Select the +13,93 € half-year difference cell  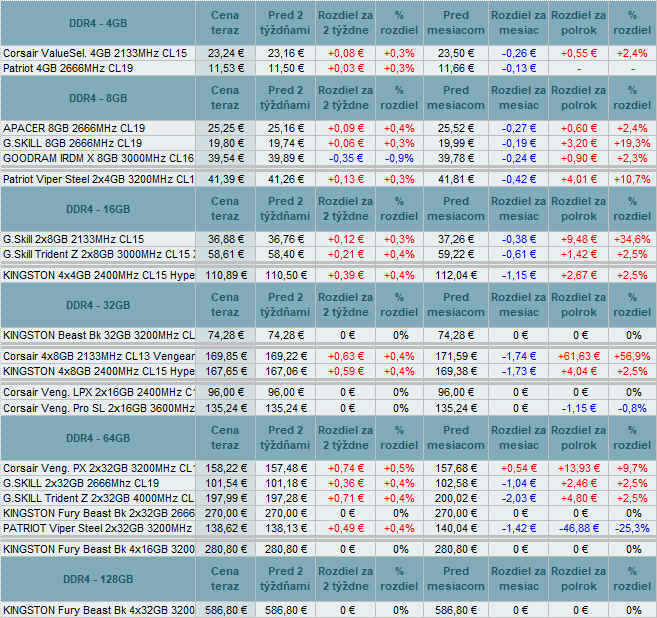pyautogui.click(x=579, y=468)
